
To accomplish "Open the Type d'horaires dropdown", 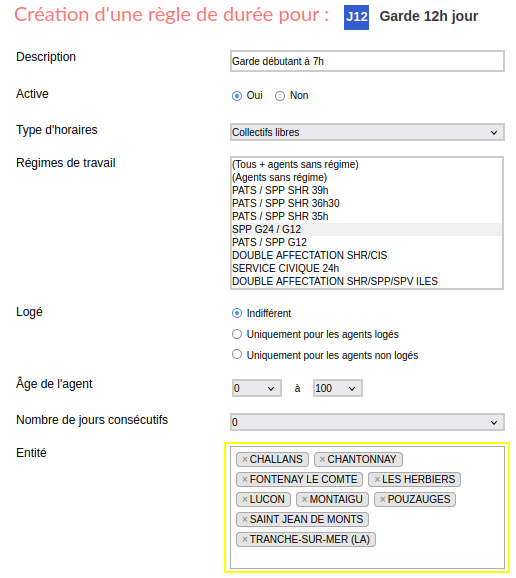I will point(367,132).
